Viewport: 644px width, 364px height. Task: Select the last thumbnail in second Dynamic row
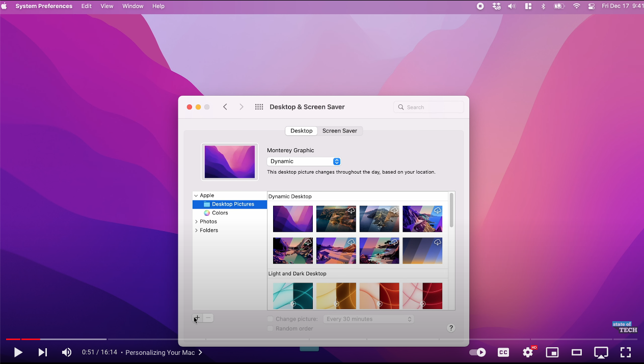(422, 250)
